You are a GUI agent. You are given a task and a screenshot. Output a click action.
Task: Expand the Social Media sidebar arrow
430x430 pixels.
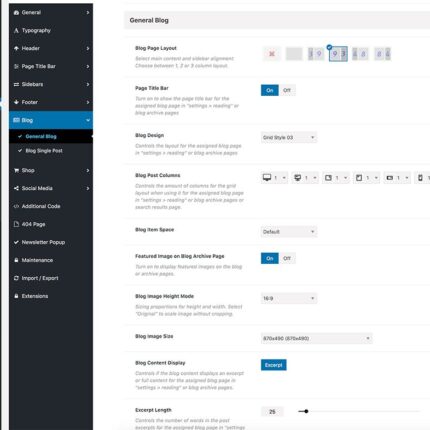[88, 188]
